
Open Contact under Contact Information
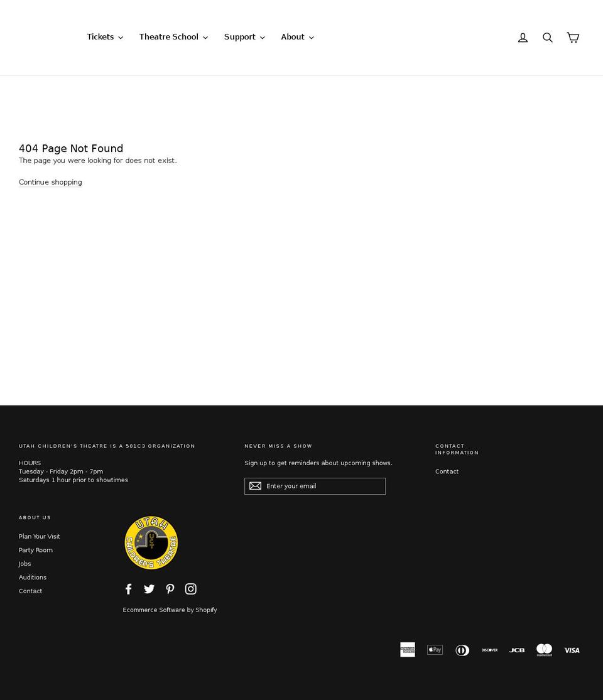click(x=447, y=471)
